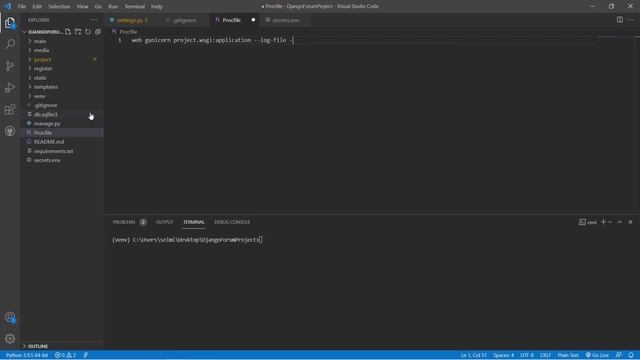Click the New Folder icon in Explorer
Screen dimensions: 640x360
(x=78, y=31)
